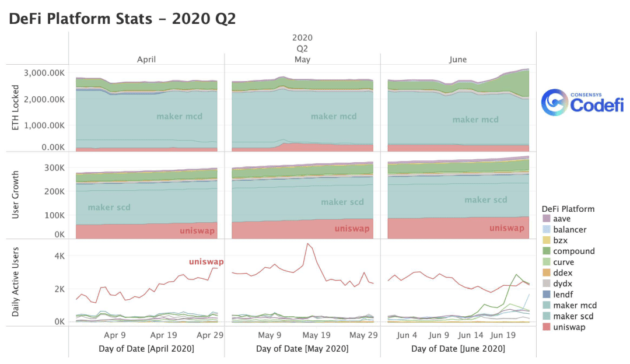Select the balancer legend color swatch

547,229
